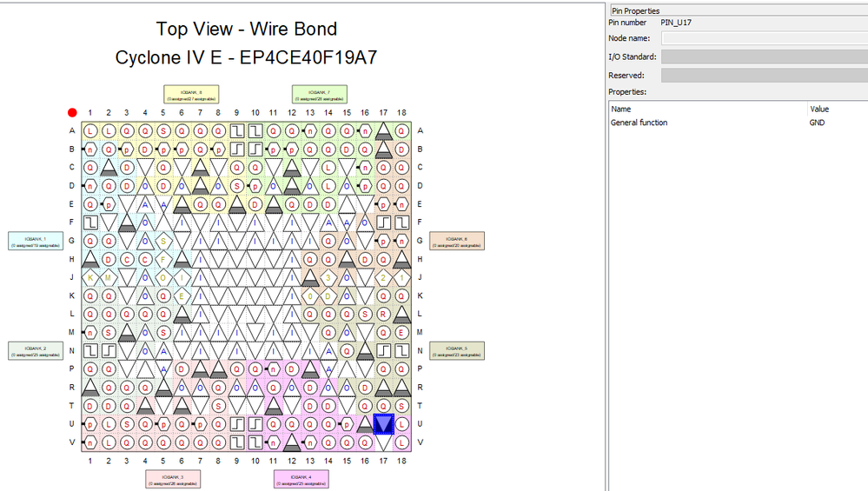Viewport: 868px width, 491px height.
Task: Pick pin A5 marked S
Action: (163, 131)
